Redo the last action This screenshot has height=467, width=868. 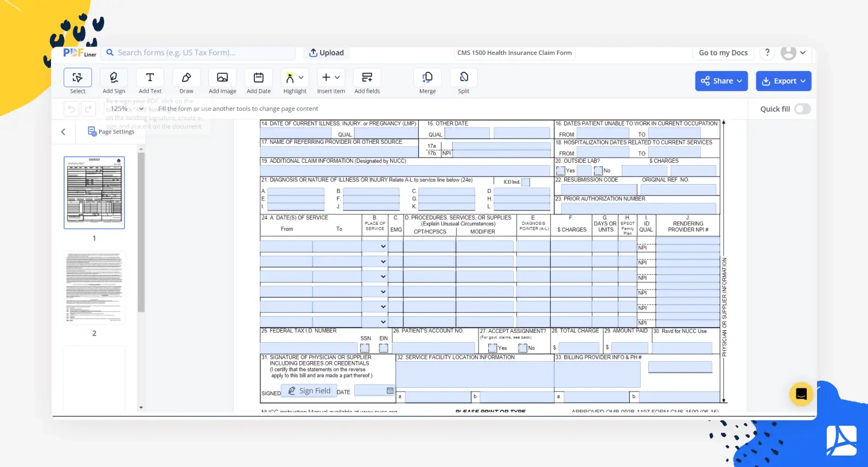click(88, 109)
